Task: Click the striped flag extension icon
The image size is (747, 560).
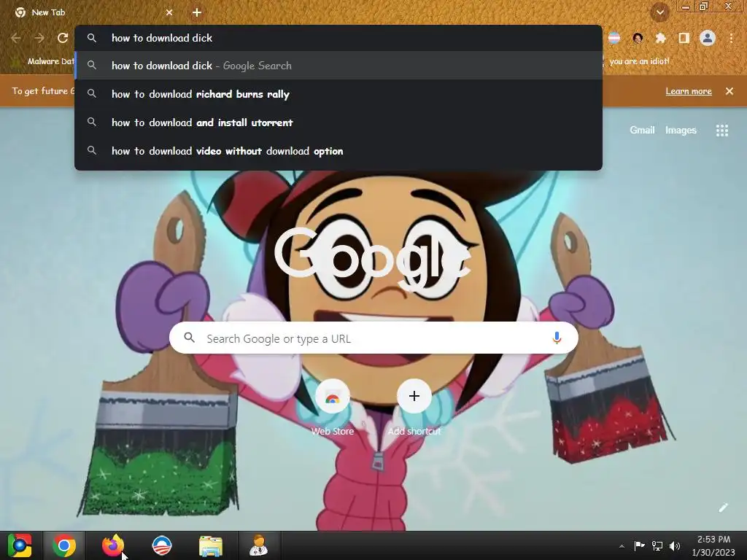Action: 614,38
